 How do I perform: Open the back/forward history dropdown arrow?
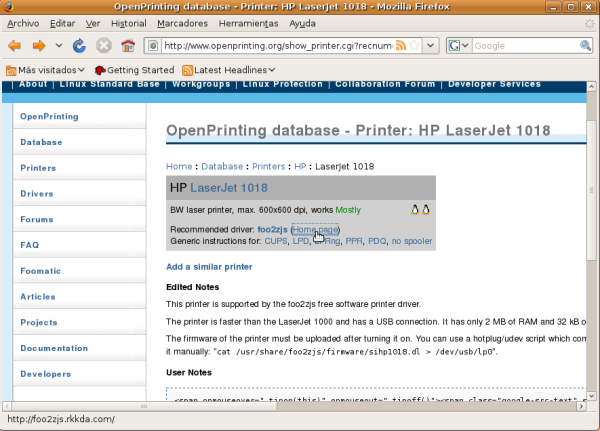[x=59, y=46]
